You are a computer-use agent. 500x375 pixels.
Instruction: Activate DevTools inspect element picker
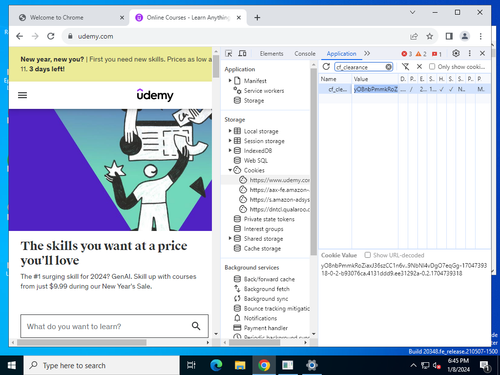pyautogui.click(x=229, y=53)
